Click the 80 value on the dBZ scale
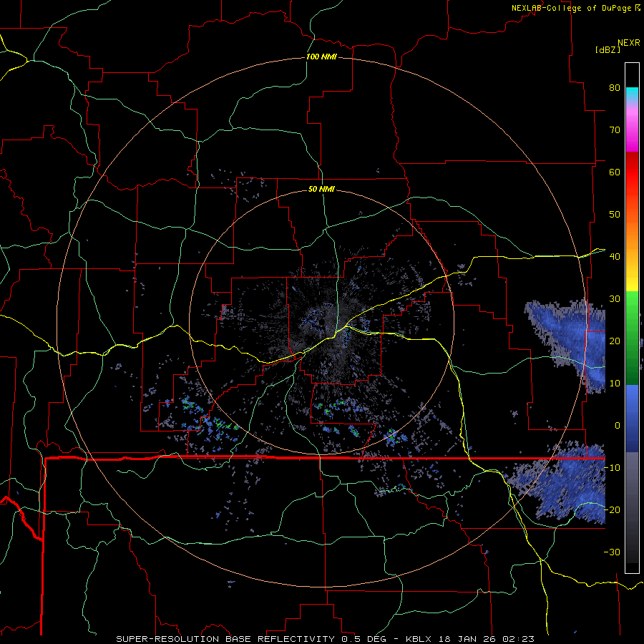Image resolution: width=644 pixels, height=644 pixels. point(615,87)
